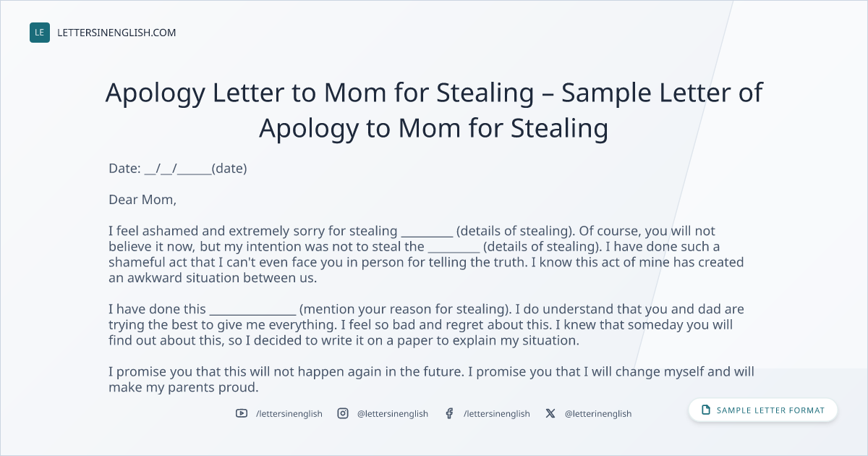Click the Dear Mom salutation line

click(142, 199)
